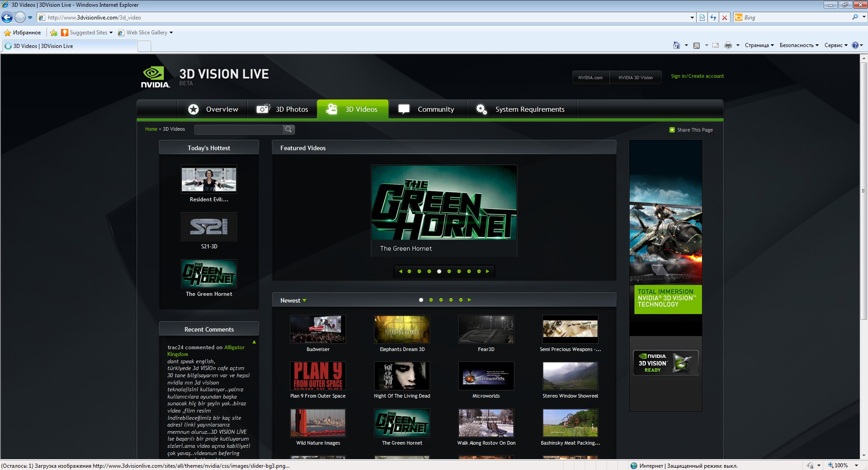Refresh the page with the refresh icon

coord(713,18)
